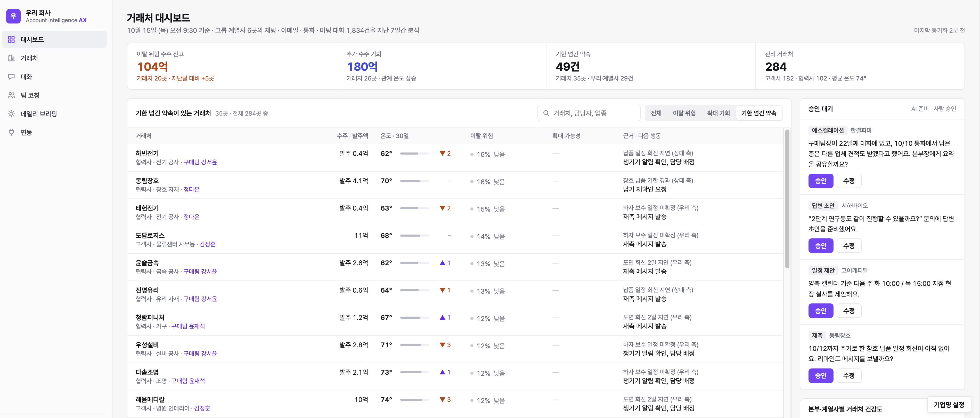Click the search magnifier icon
The width and height of the screenshot is (980, 418).
pos(546,113)
